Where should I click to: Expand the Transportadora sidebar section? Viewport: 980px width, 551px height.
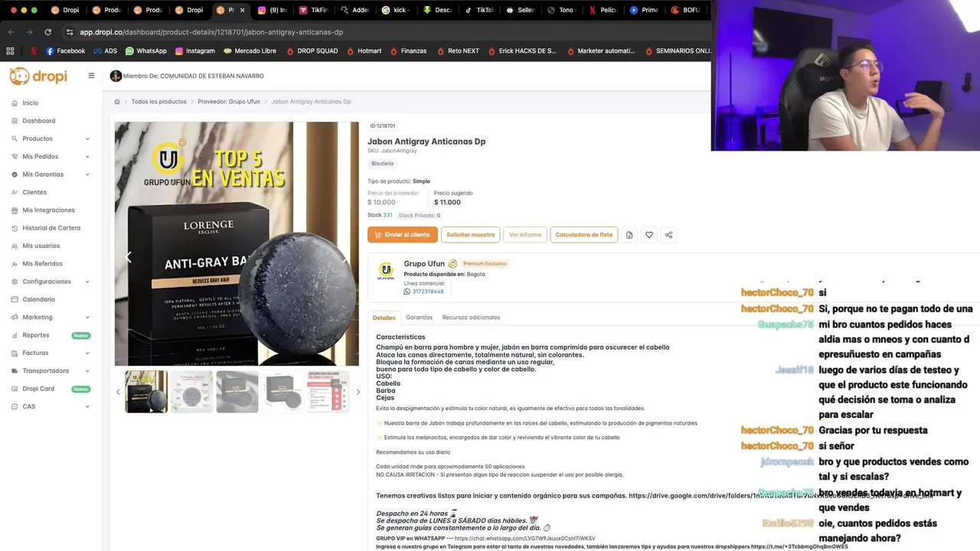coord(51,370)
